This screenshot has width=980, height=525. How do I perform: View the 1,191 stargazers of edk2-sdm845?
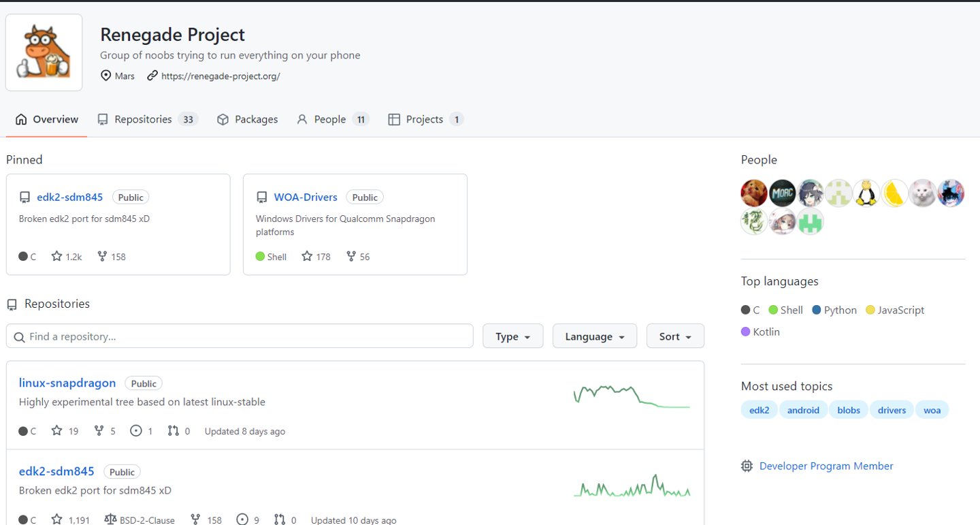click(71, 520)
